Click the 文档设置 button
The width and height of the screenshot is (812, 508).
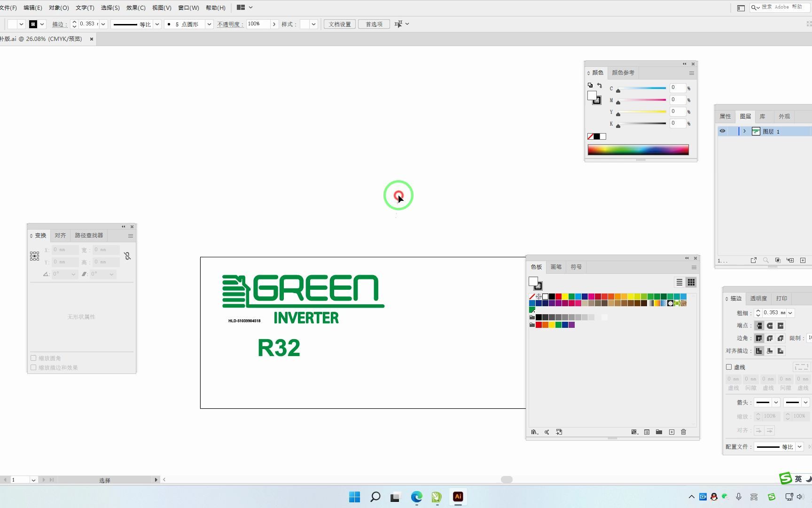tap(340, 24)
